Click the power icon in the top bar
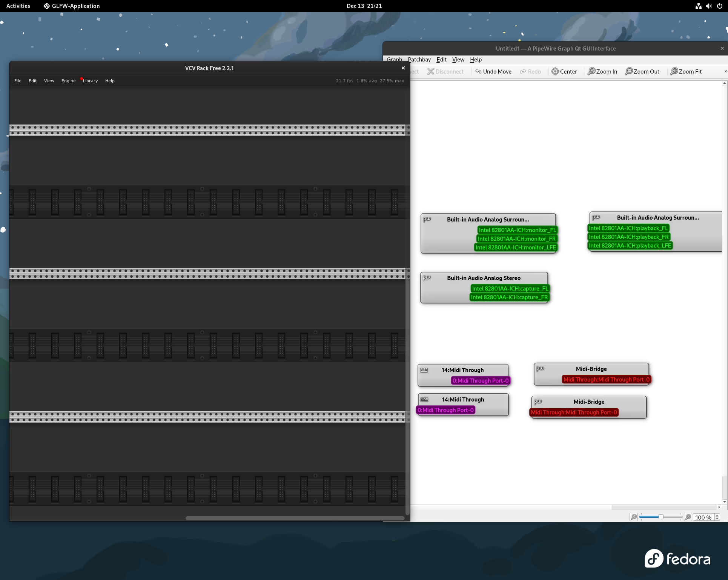 (x=720, y=6)
